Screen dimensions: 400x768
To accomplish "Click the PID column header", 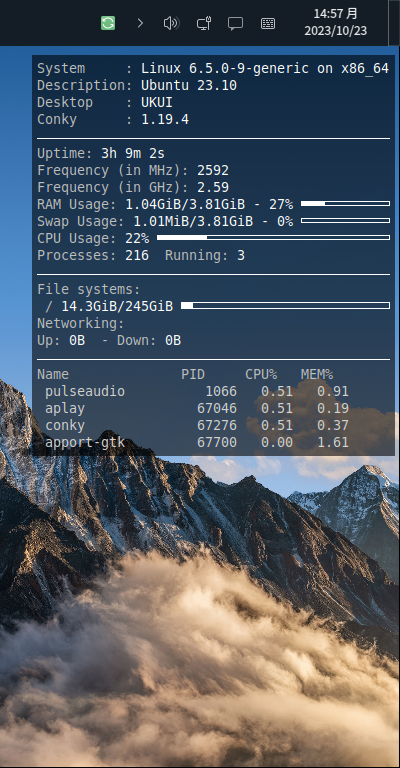I will pyautogui.click(x=193, y=374).
